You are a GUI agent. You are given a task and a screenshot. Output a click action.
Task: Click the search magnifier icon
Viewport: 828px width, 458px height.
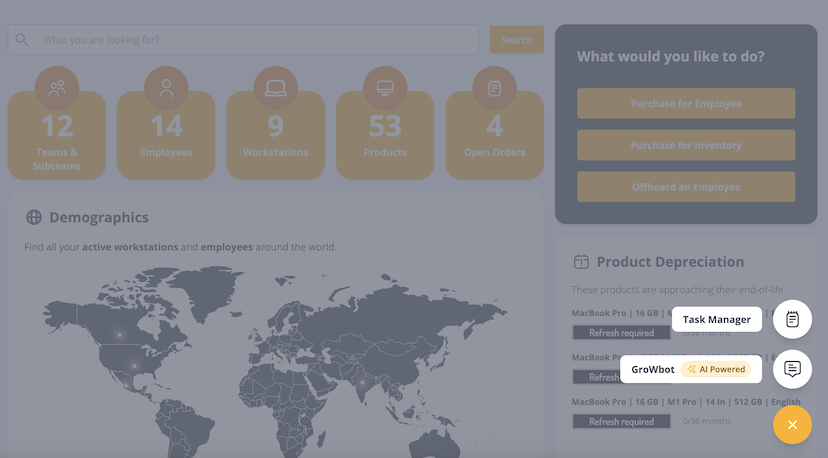pyautogui.click(x=22, y=40)
